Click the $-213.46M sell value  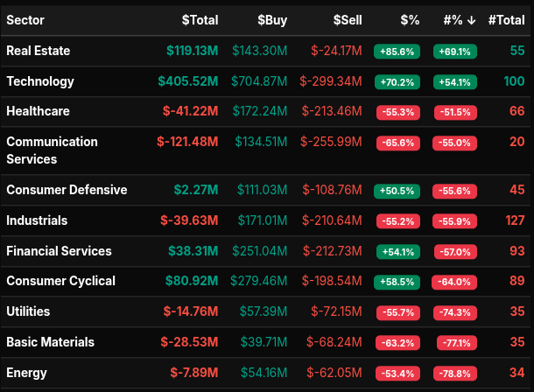[332, 111]
